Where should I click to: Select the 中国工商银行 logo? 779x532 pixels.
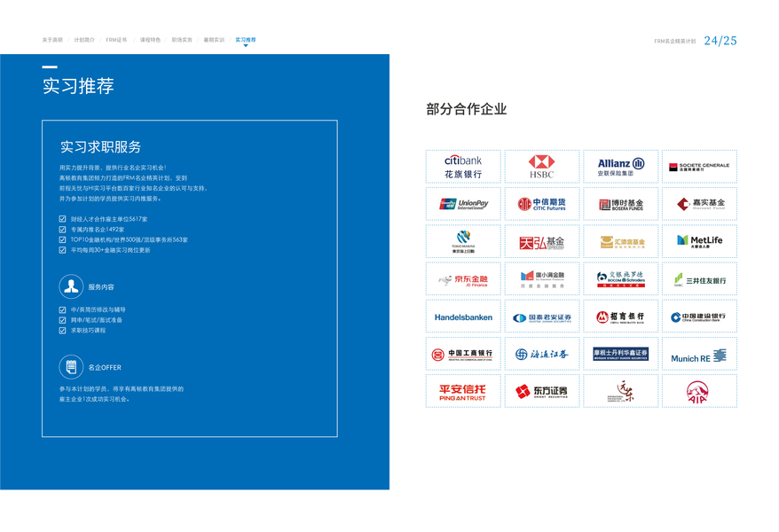tap(463, 355)
